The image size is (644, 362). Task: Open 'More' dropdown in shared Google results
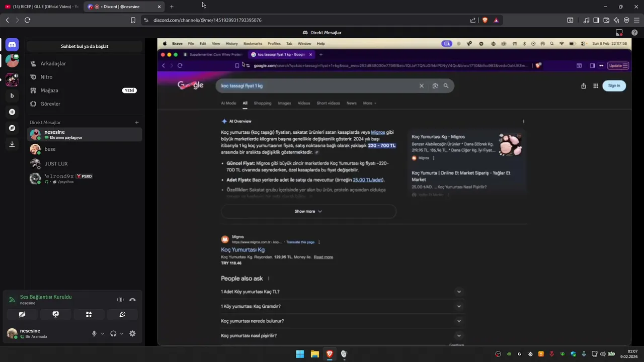(x=369, y=103)
